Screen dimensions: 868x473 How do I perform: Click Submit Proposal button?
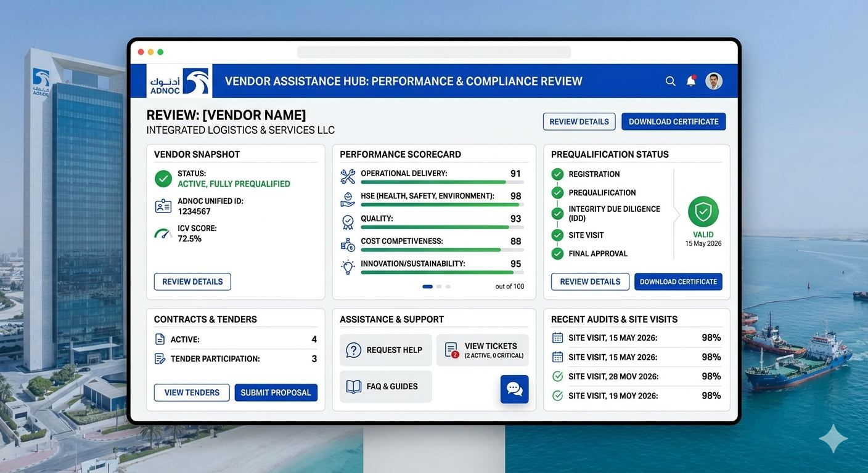tap(276, 392)
